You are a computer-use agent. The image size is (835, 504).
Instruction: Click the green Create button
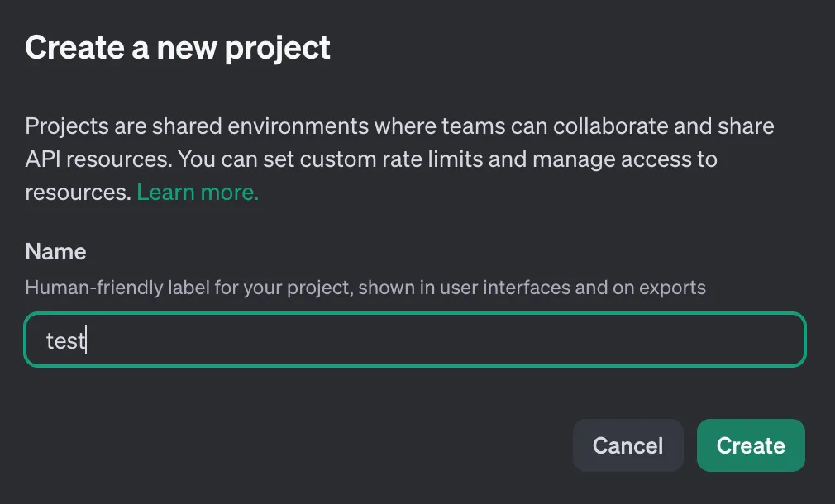750,446
